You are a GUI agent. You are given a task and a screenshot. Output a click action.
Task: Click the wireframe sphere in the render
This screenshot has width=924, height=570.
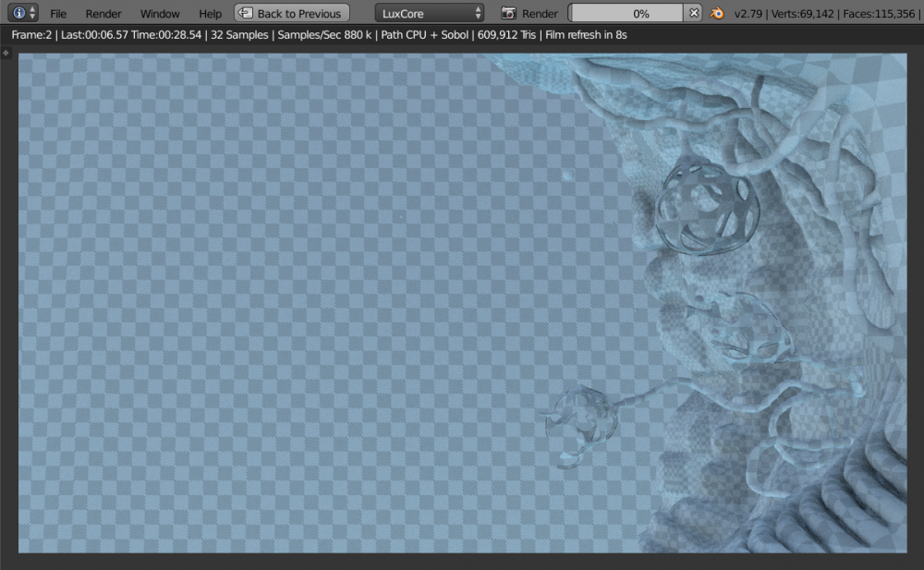(x=707, y=207)
